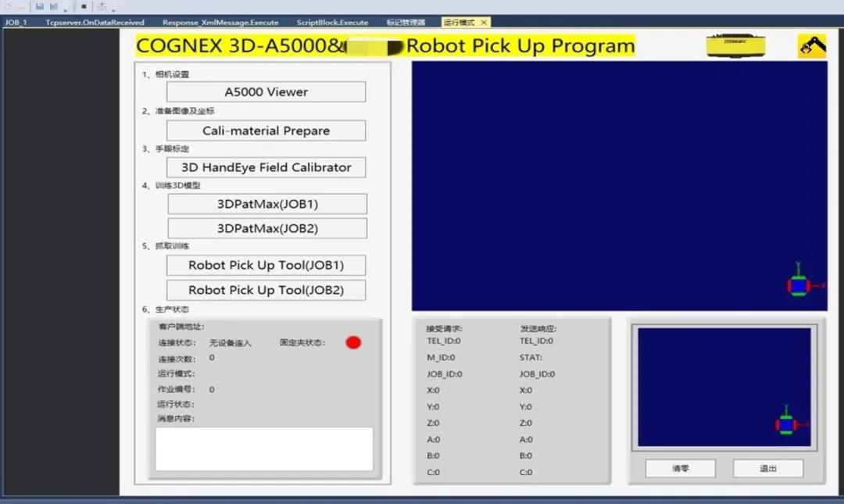Click the save toolbar icon
844x504 pixels.
coord(40,6)
